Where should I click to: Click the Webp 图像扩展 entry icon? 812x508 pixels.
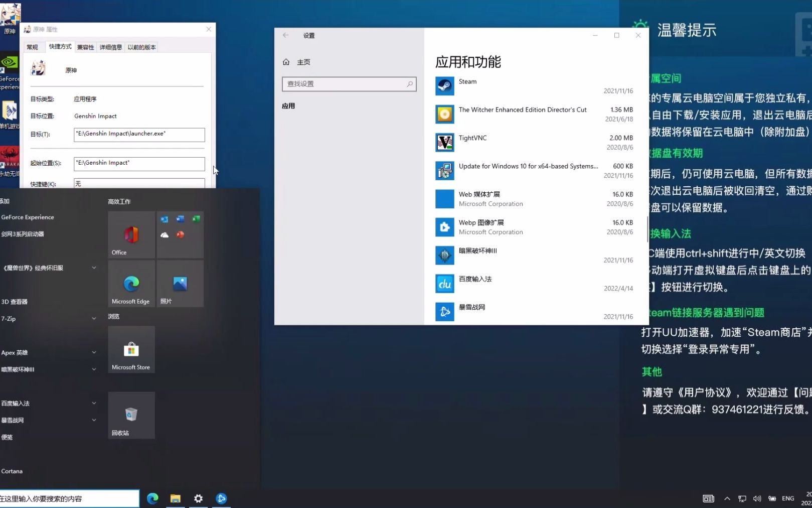[445, 227]
